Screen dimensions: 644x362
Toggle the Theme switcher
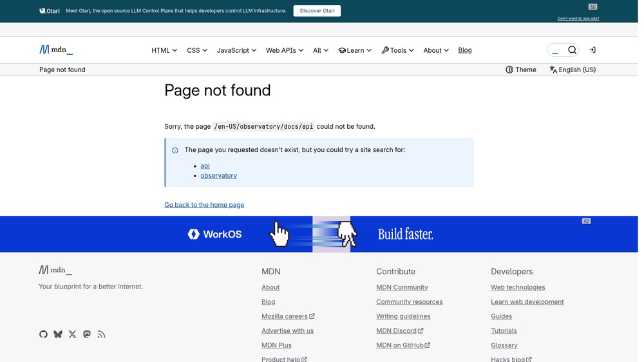[x=521, y=70]
